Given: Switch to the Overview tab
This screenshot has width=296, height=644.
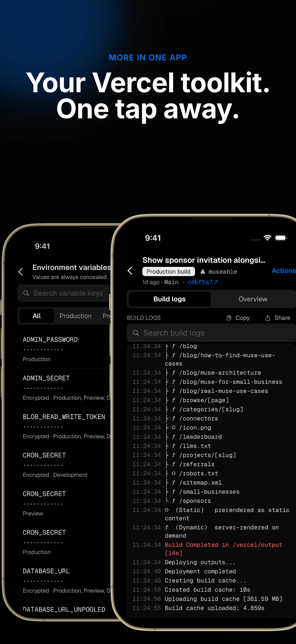Looking at the screenshot, I should coord(253,299).
